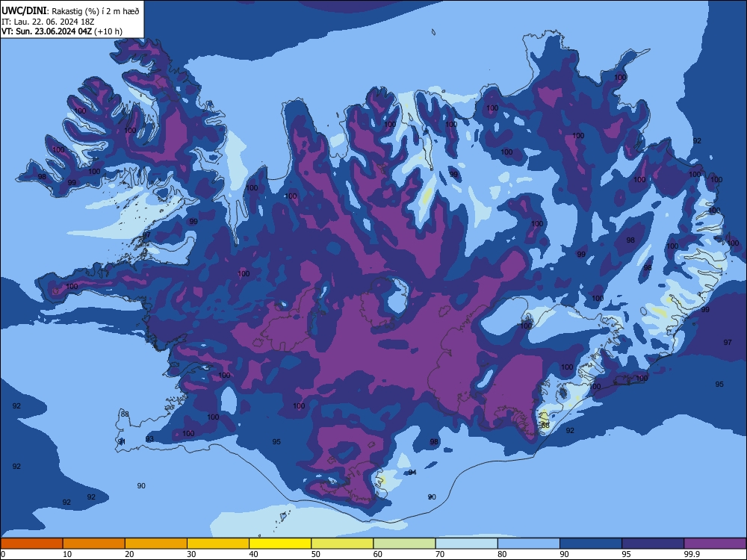The width and height of the screenshot is (747, 560).
Task: Select the golden 30–40 legend color
Action: click(218, 544)
